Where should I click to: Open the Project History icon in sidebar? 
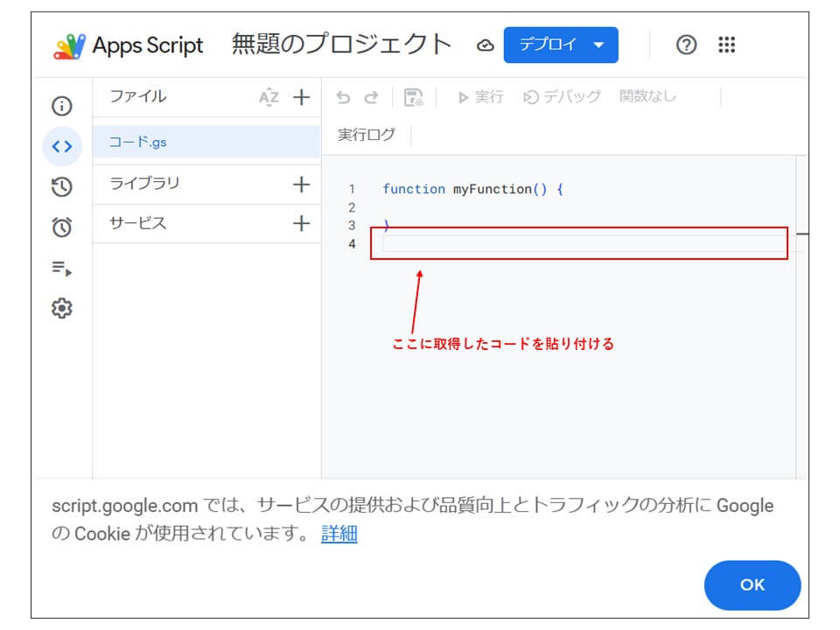[x=61, y=187]
